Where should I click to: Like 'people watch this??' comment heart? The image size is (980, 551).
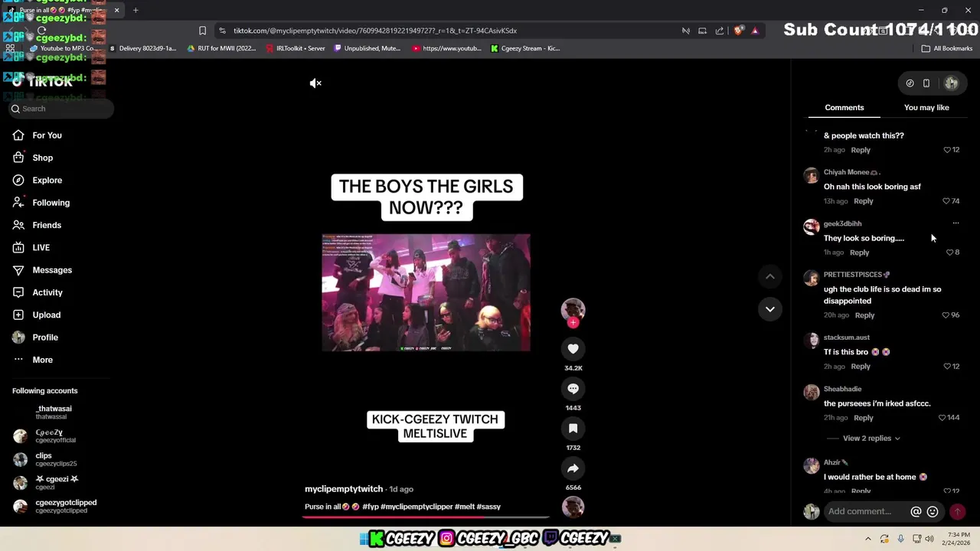(947, 150)
